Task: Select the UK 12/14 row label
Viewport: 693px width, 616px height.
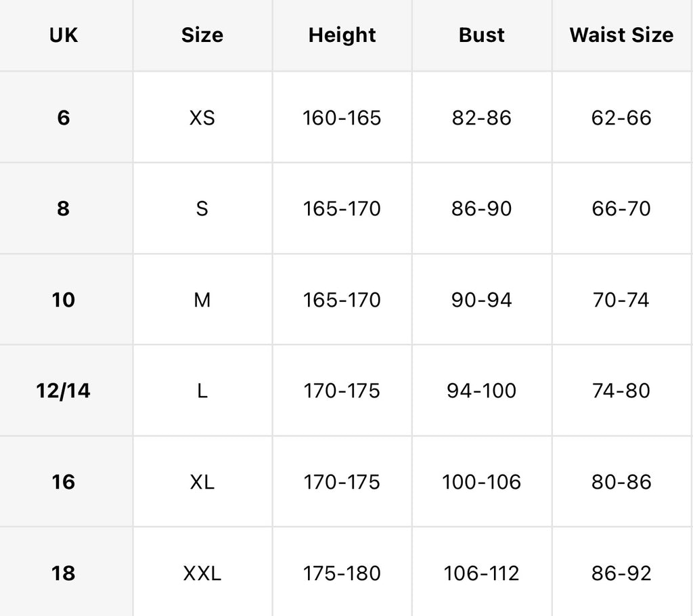Action: pos(63,391)
